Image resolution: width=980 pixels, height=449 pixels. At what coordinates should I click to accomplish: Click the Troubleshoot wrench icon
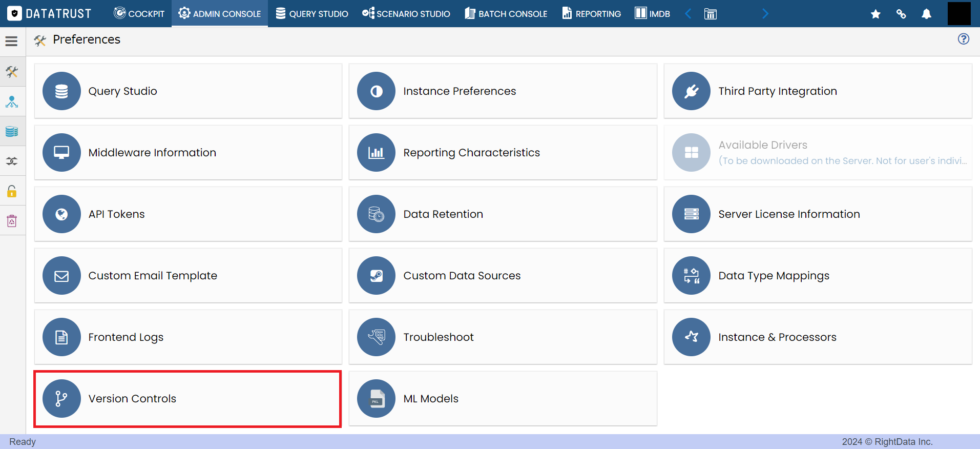point(377,337)
